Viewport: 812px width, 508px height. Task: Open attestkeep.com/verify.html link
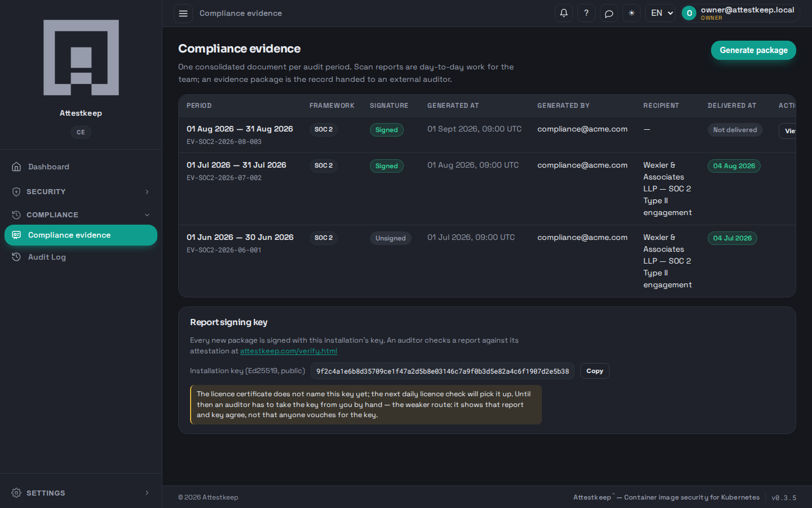(x=289, y=351)
